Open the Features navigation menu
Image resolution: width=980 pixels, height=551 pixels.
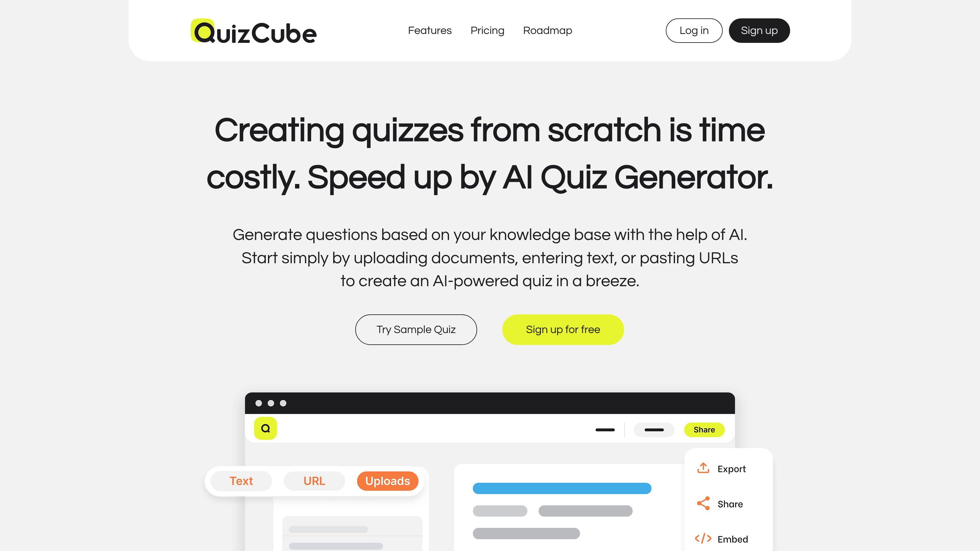(x=430, y=30)
